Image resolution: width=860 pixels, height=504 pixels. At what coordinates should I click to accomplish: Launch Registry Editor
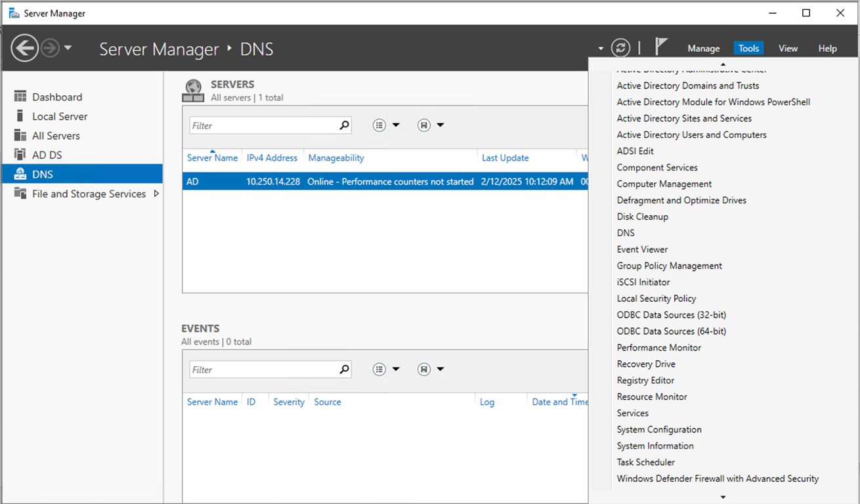pyautogui.click(x=645, y=381)
